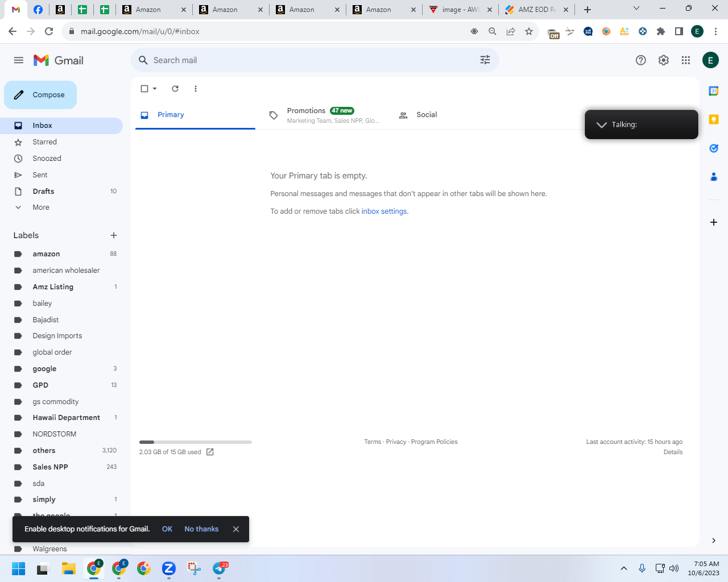Open Snoozed messages

point(61,159)
